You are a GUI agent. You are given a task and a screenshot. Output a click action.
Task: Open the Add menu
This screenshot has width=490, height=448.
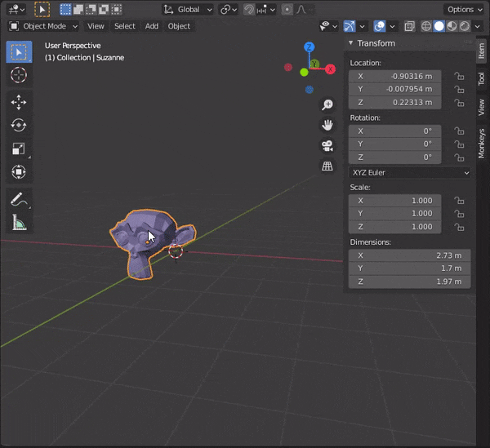[x=152, y=27]
